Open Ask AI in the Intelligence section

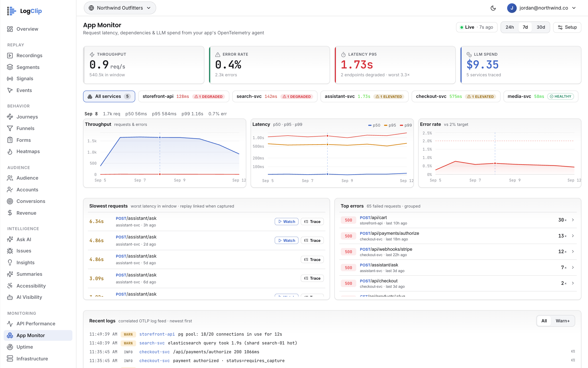[38, 239]
